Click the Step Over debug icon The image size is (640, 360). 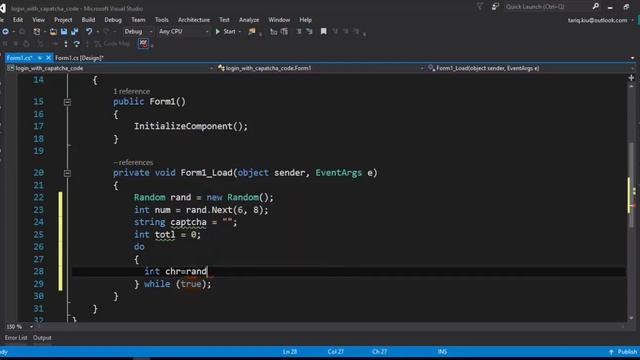click(x=76, y=44)
